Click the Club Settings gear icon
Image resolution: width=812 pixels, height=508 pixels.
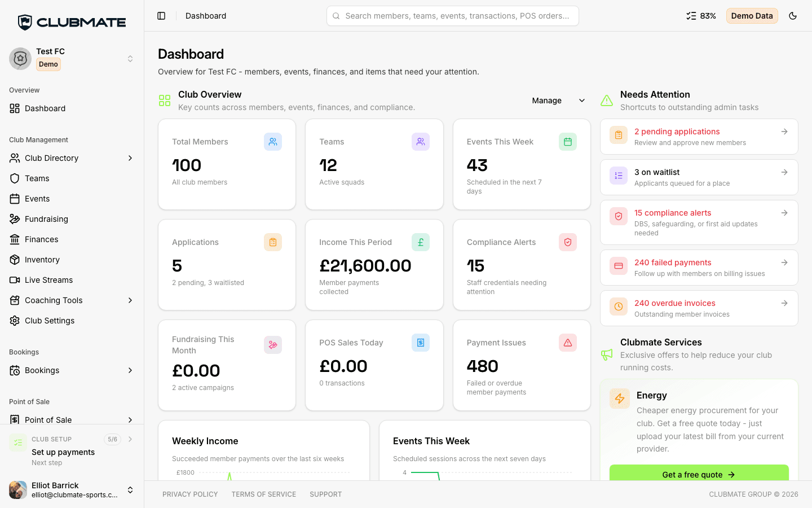point(15,321)
